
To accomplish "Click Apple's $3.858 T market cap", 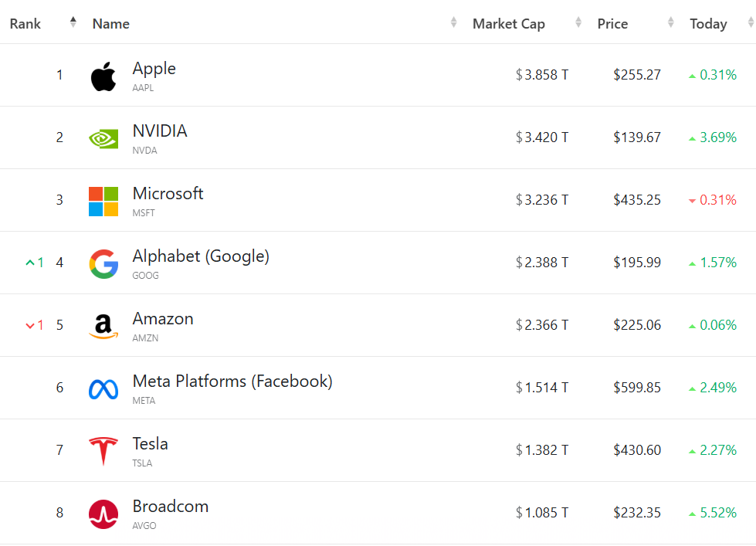I will tap(546, 75).
